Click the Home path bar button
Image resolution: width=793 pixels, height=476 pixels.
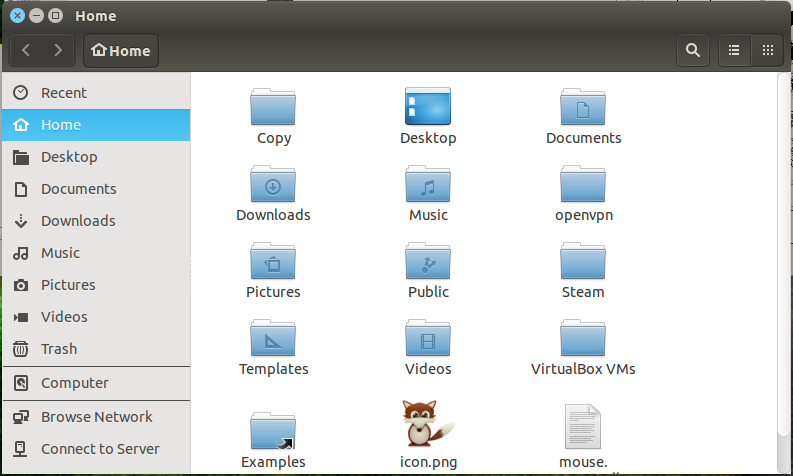tap(121, 51)
